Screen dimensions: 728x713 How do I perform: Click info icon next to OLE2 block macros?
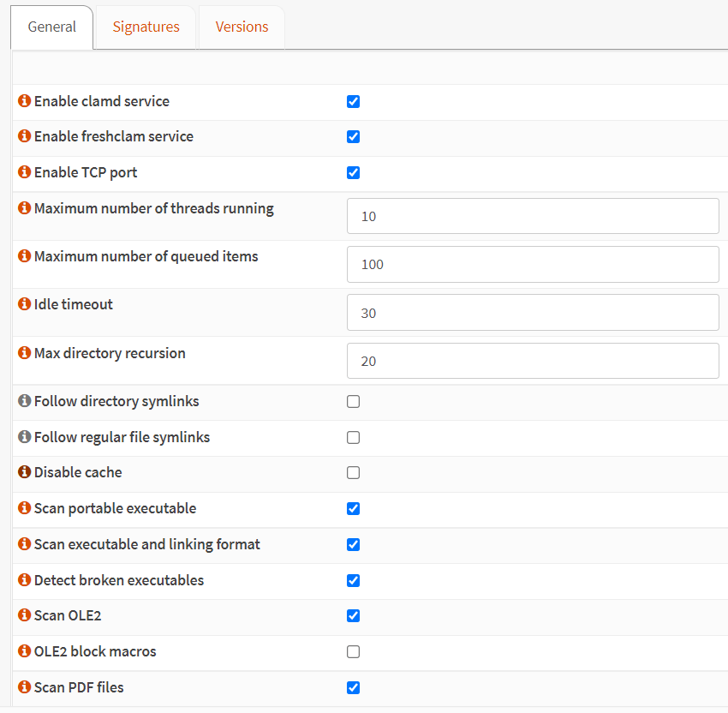click(x=24, y=651)
